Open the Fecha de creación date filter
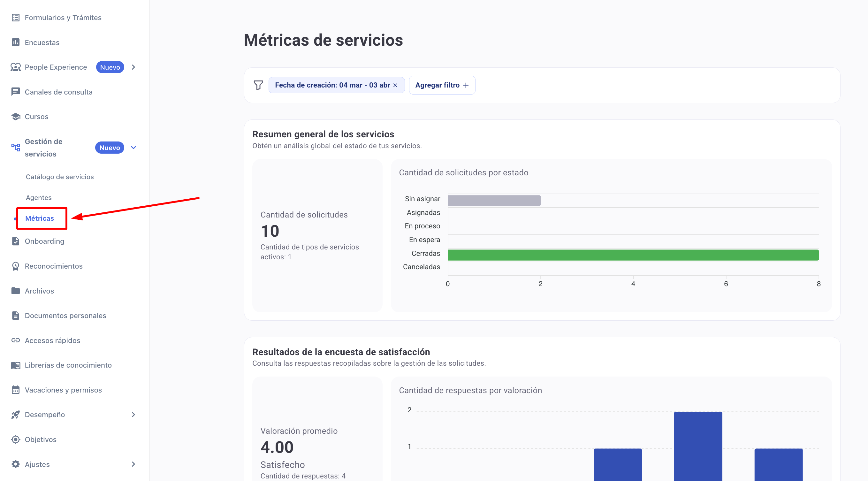Screen dimensions: 868x481 [332, 85]
